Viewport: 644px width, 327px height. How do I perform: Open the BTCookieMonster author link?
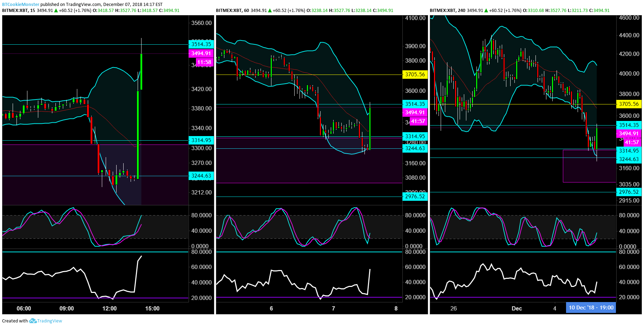point(21,4)
